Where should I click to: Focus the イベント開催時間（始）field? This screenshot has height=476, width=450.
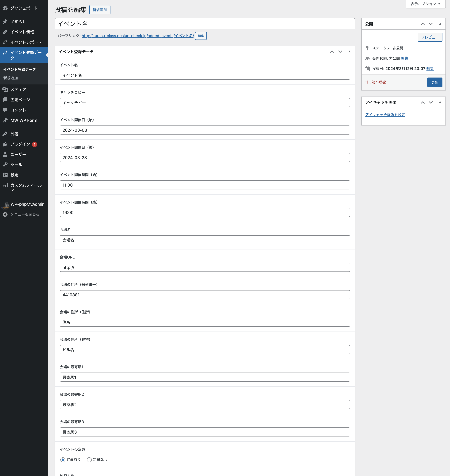coord(205,185)
